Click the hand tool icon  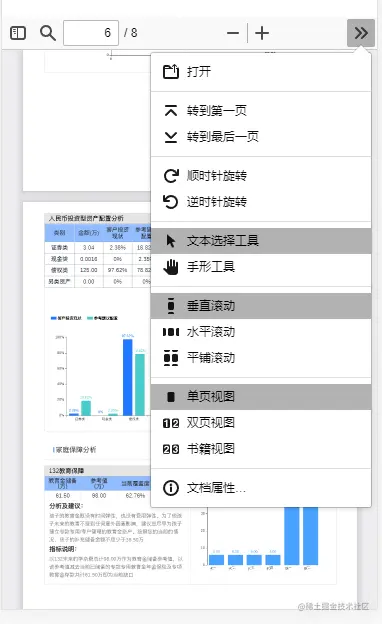point(171,267)
